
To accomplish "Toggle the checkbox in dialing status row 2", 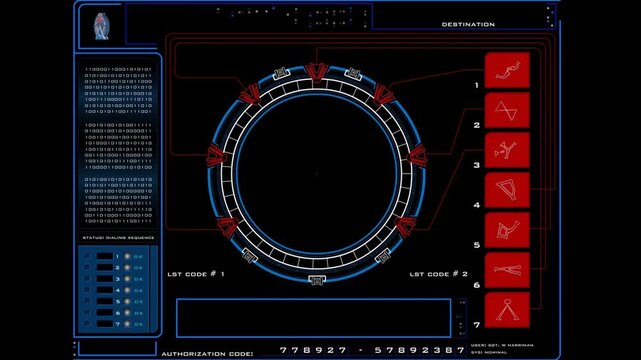I will click(87, 268).
